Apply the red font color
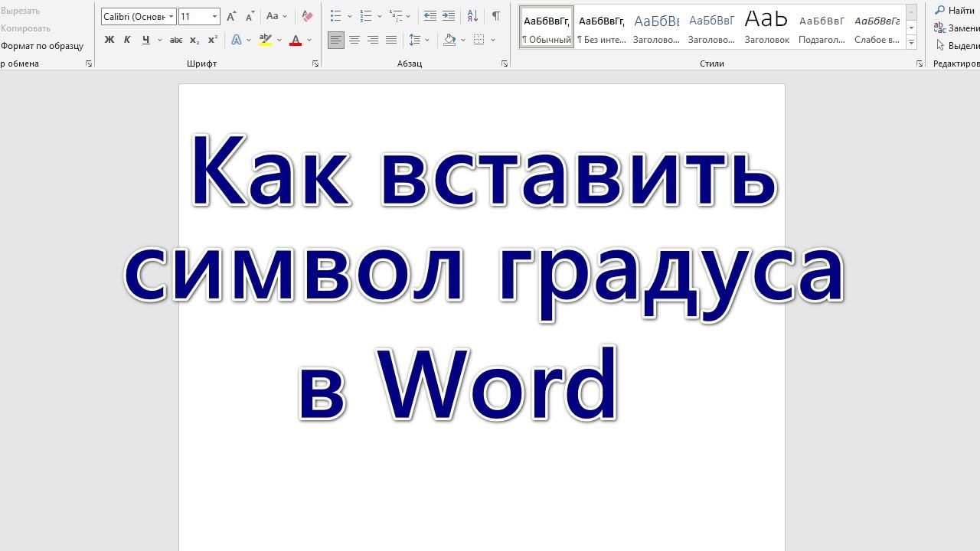Viewport: 980px width, 551px height. click(296, 40)
